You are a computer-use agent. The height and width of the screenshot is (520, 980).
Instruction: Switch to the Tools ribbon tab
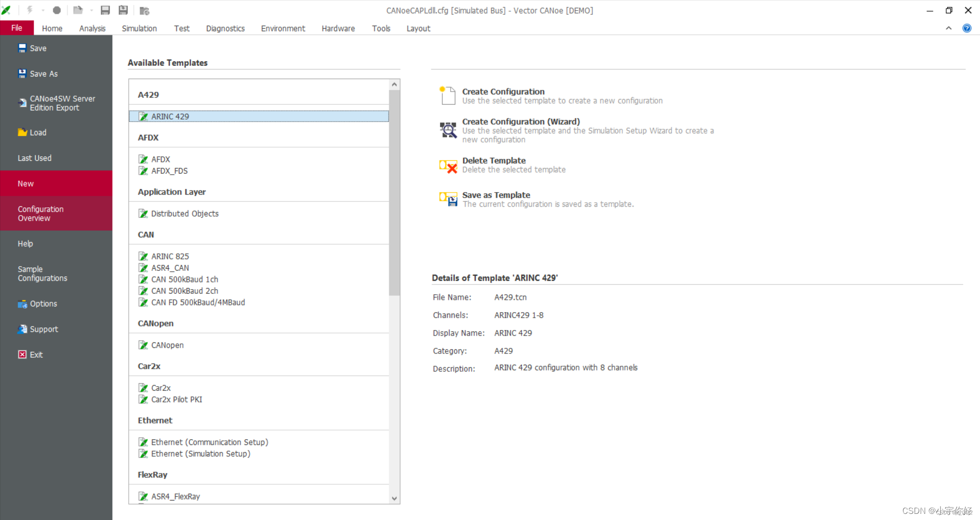(x=381, y=29)
